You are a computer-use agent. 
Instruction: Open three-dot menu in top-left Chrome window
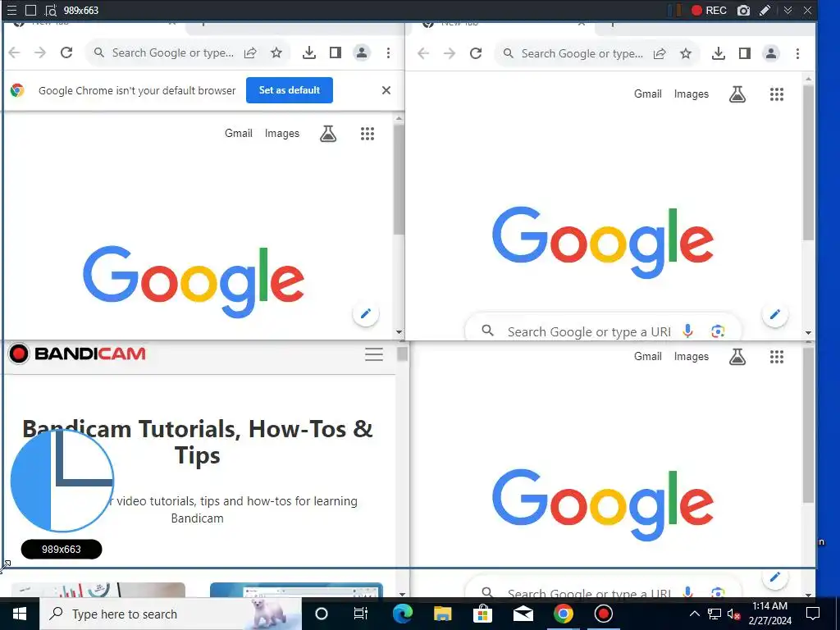coord(388,52)
